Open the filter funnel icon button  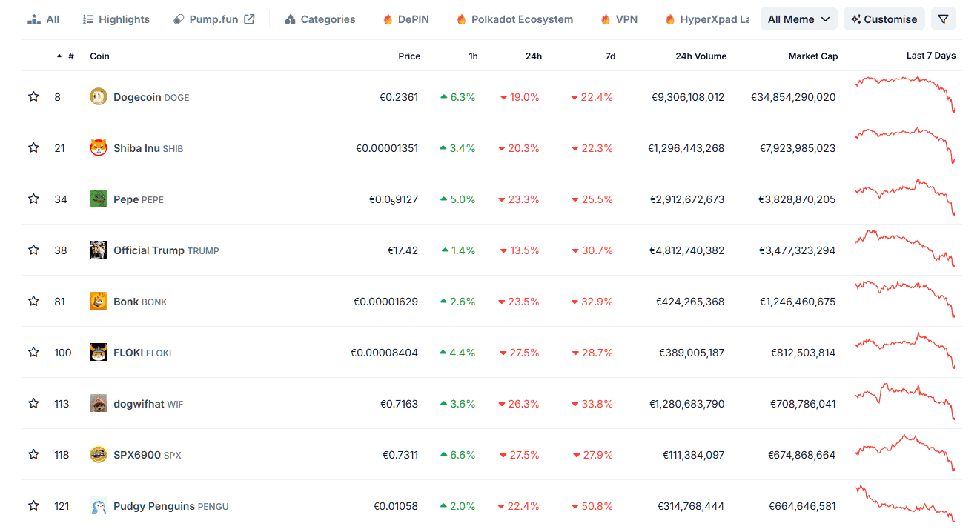tap(943, 19)
